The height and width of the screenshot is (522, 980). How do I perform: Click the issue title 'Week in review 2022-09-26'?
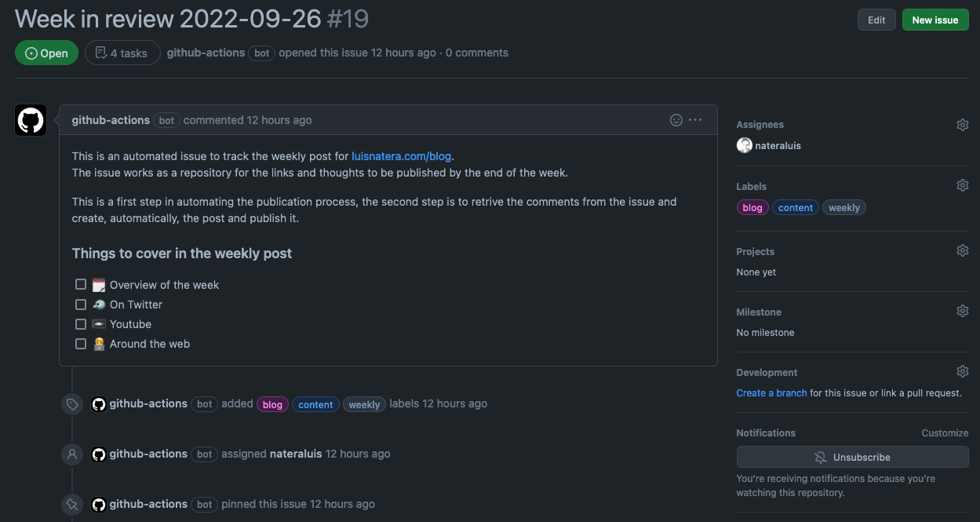(168, 18)
